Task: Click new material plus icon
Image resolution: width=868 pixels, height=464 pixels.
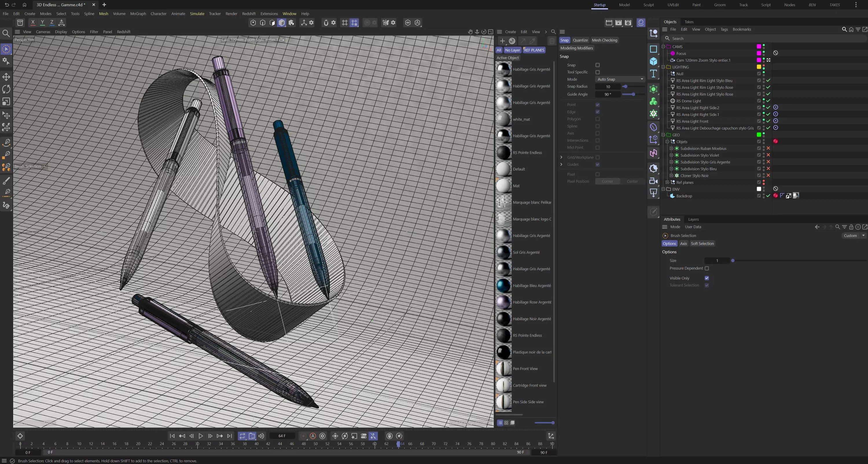Action: tap(502, 41)
